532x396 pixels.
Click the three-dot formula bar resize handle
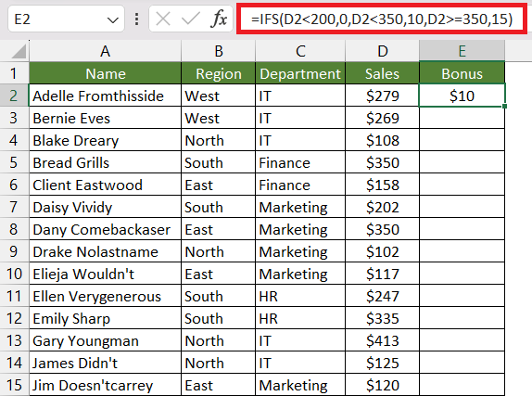pos(136,19)
